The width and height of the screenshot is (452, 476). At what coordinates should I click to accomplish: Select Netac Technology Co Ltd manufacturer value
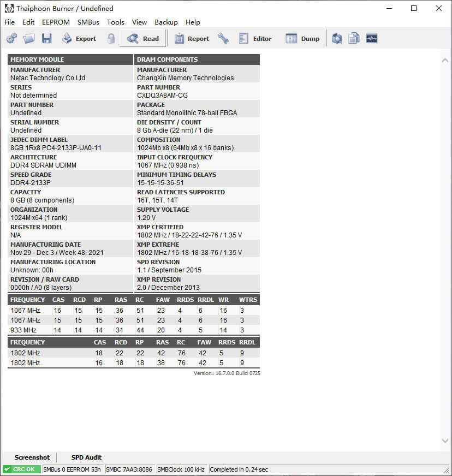click(x=47, y=78)
